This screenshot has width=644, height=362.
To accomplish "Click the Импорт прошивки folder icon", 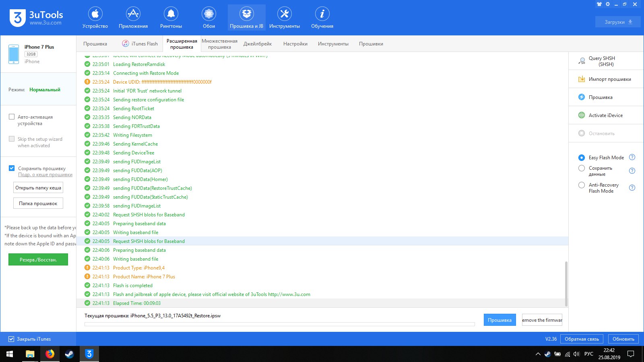I will [x=582, y=79].
